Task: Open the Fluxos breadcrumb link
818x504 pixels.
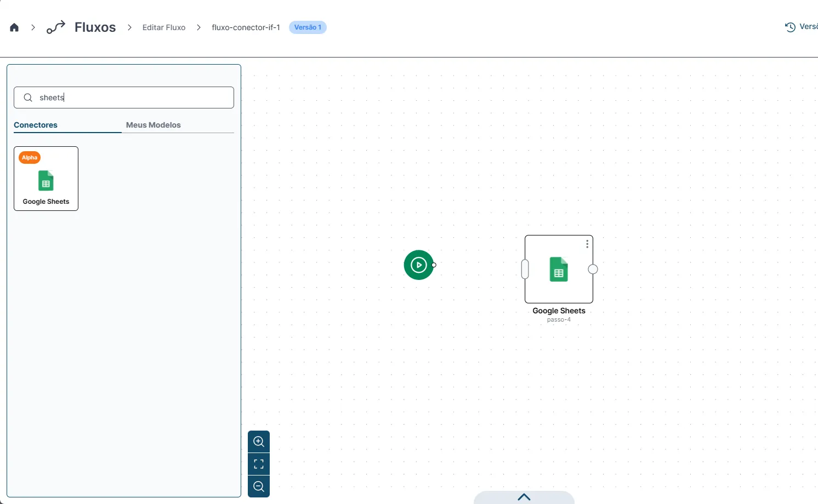Action: (x=95, y=27)
